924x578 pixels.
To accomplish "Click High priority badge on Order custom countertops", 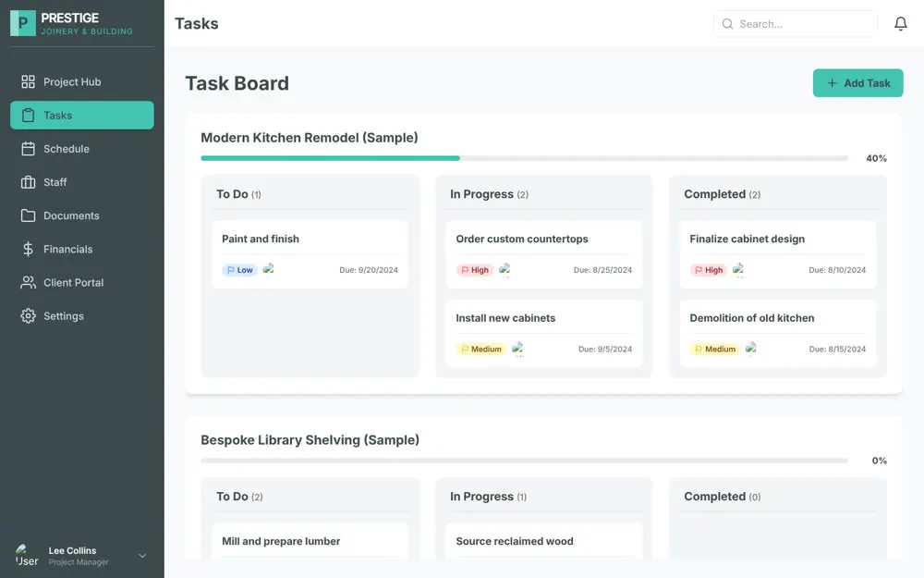I will 475,270.
